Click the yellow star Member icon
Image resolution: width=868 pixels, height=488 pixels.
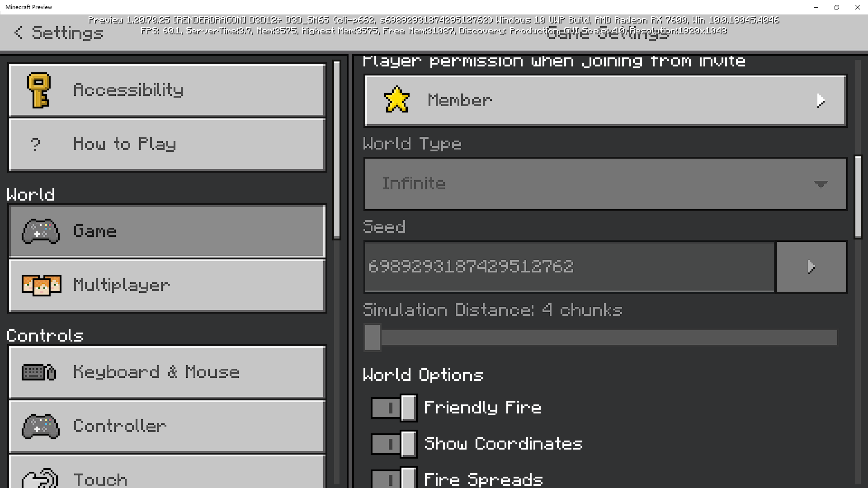coord(396,100)
